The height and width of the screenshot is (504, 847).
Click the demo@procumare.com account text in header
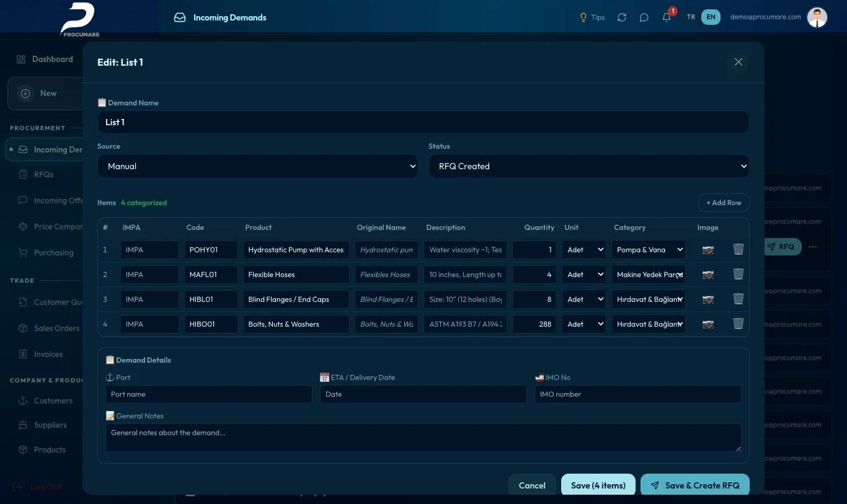[766, 17]
